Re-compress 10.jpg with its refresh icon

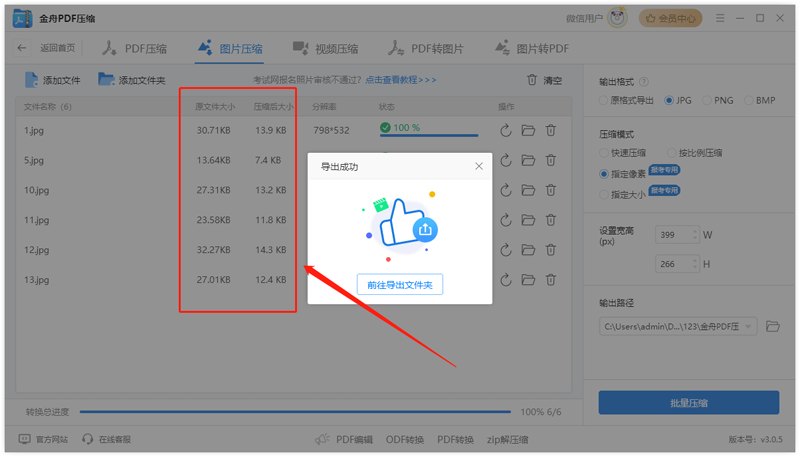pos(506,190)
